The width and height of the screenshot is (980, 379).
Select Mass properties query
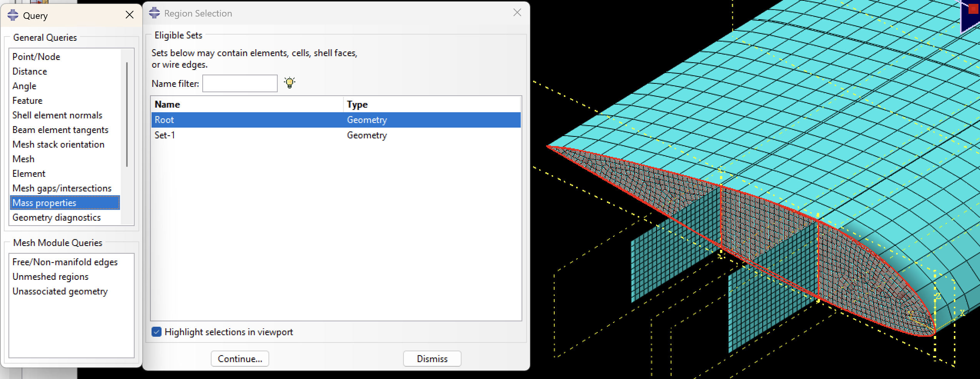(65, 203)
